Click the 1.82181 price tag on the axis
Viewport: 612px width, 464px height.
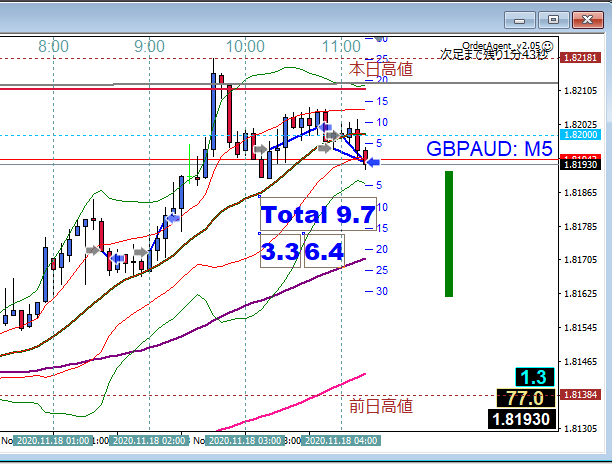coord(580,58)
